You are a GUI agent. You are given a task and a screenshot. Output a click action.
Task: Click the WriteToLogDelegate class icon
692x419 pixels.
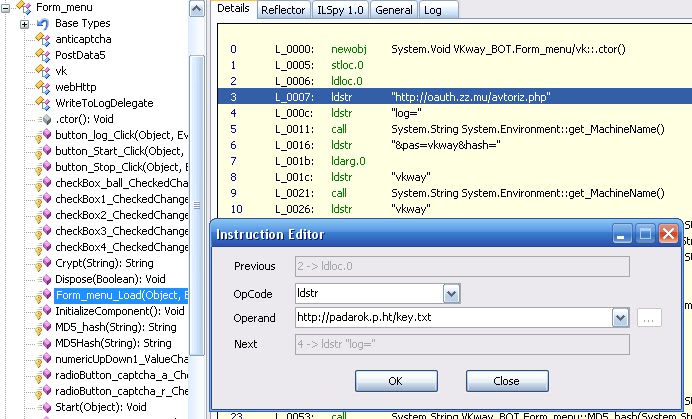tap(43, 103)
